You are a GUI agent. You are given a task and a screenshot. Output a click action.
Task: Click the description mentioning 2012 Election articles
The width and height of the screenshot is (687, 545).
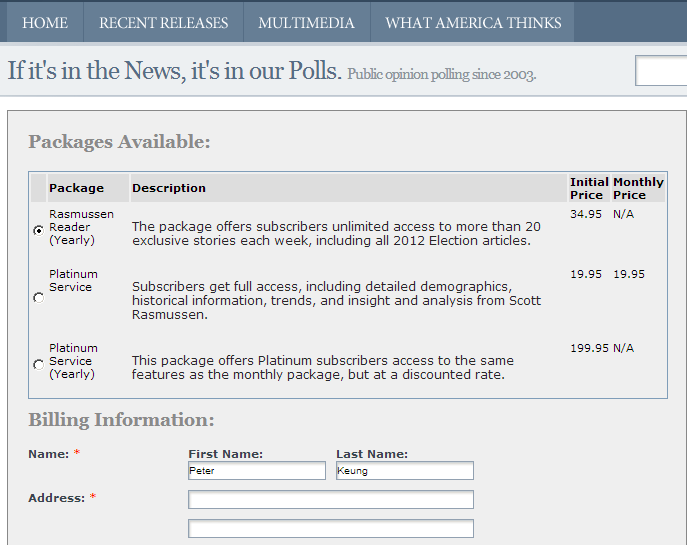[336, 234]
